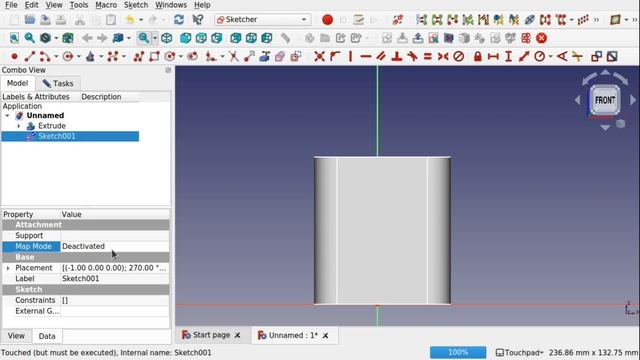
Task: Select the Create Circle tool
Action: pyautogui.click(x=68, y=56)
